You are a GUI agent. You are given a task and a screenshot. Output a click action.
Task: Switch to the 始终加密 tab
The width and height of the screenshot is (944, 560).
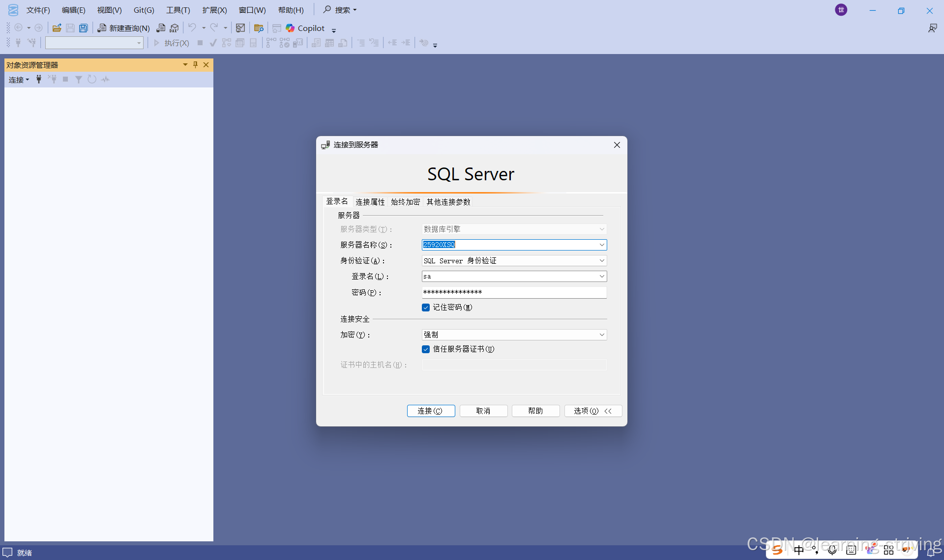(406, 202)
